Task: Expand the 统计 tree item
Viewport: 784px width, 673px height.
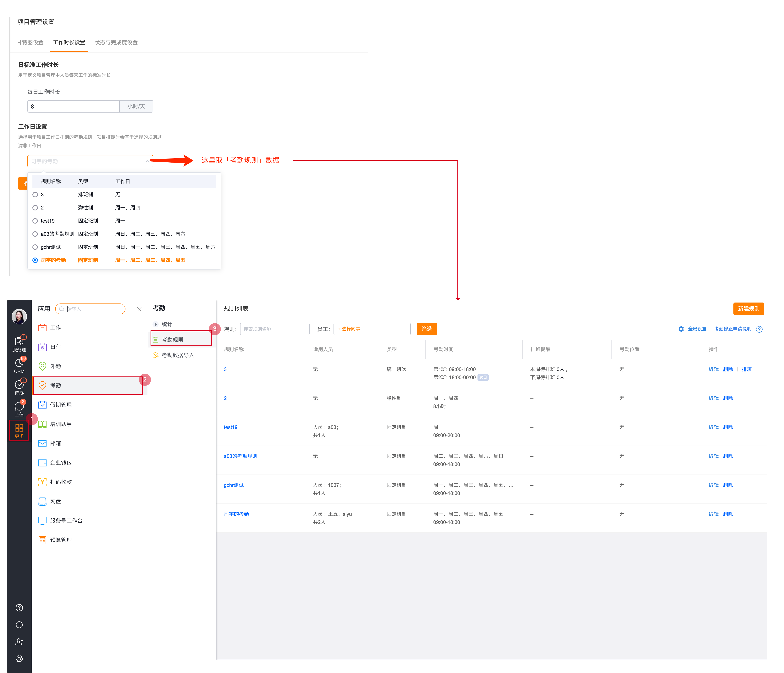Action: pos(156,324)
